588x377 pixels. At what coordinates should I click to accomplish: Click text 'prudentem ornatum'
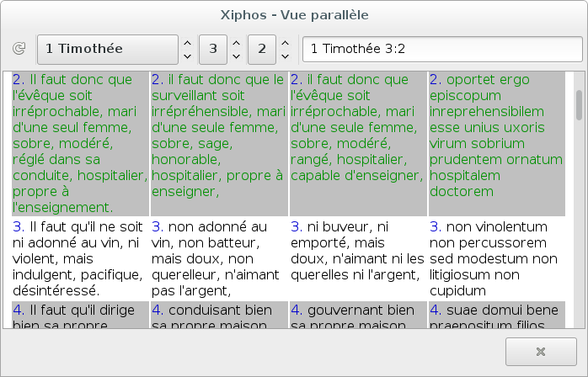495,160
